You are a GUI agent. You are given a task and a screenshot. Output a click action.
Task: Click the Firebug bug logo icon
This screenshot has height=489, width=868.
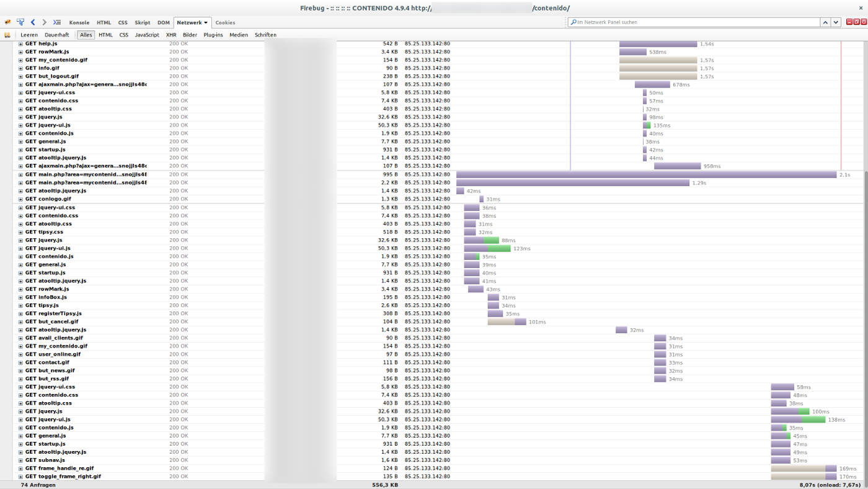point(7,22)
